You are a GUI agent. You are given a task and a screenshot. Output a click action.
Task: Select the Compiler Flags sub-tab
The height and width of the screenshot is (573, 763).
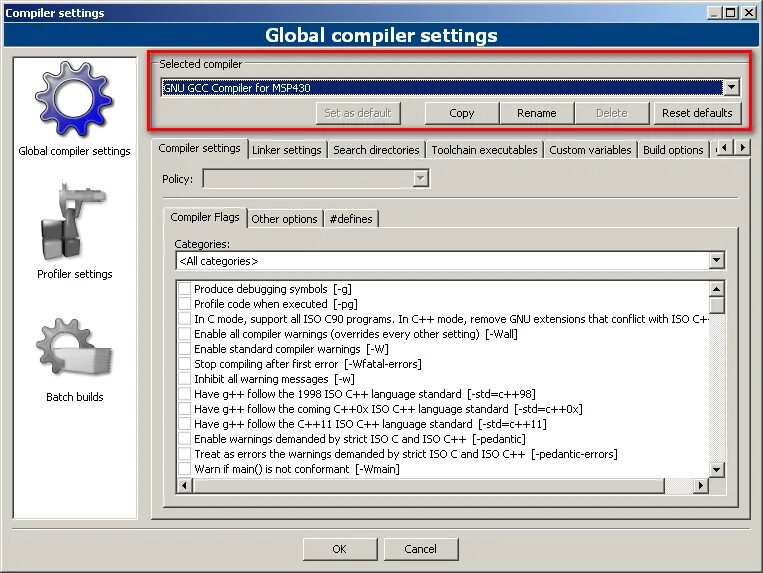click(x=205, y=217)
